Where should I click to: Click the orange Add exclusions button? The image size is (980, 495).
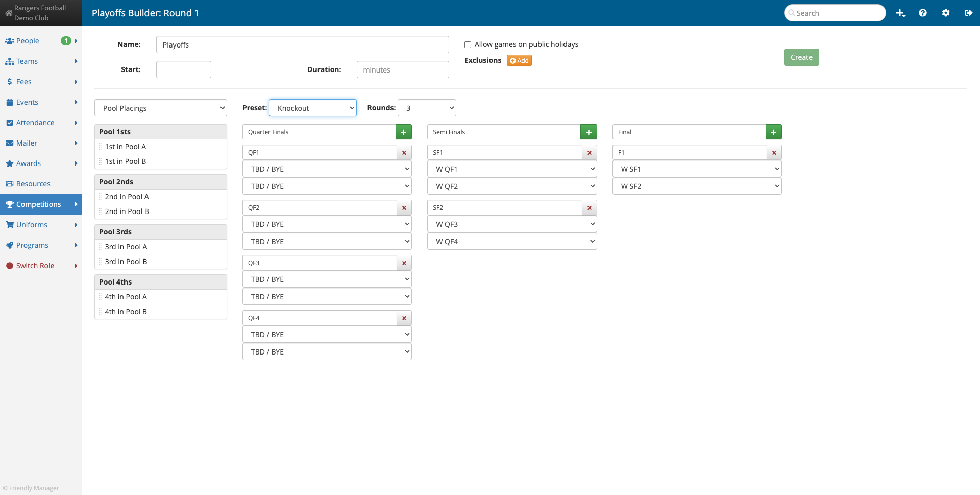(519, 60)
